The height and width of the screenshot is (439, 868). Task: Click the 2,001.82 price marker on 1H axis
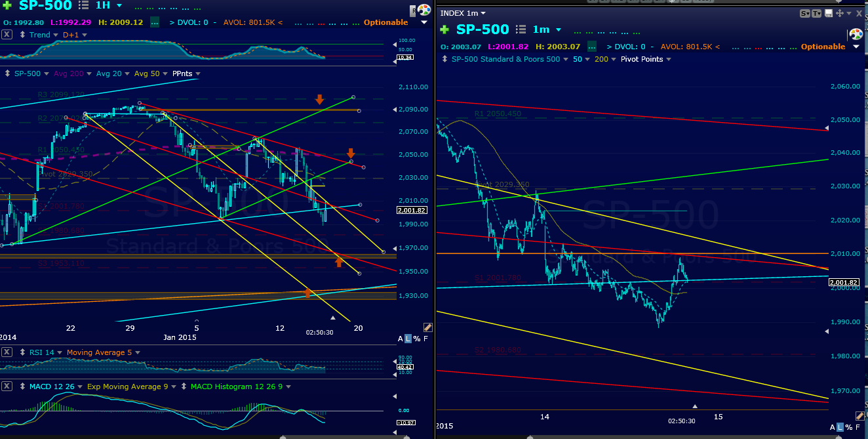(x=412, y=210)
